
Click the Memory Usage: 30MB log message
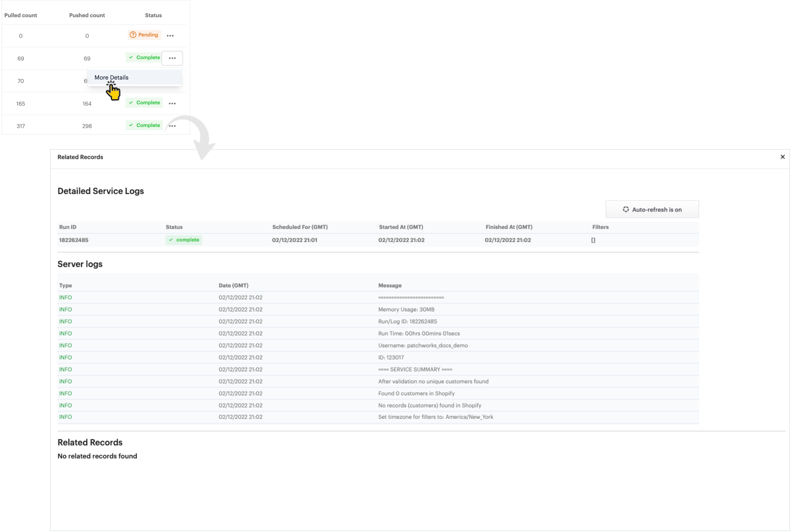406,309
